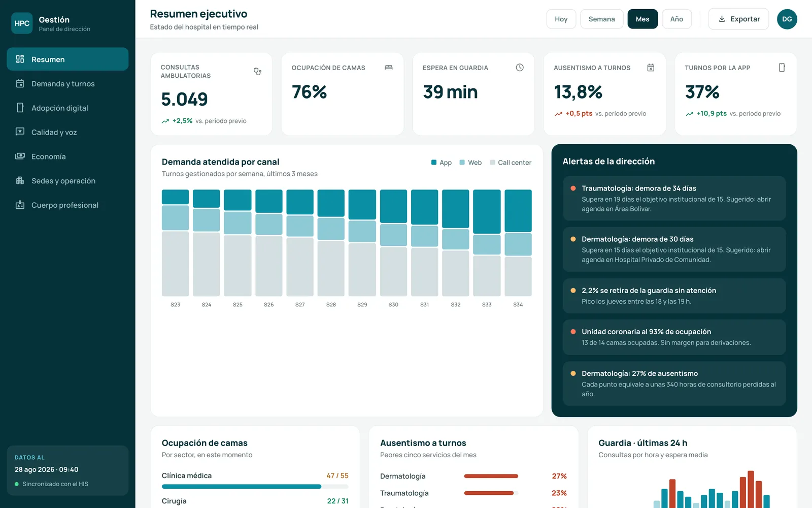812x508 pixels.
Task: Click the S34 stacked bar in chart
Action: pyautogui.click(x=518, y=243)
